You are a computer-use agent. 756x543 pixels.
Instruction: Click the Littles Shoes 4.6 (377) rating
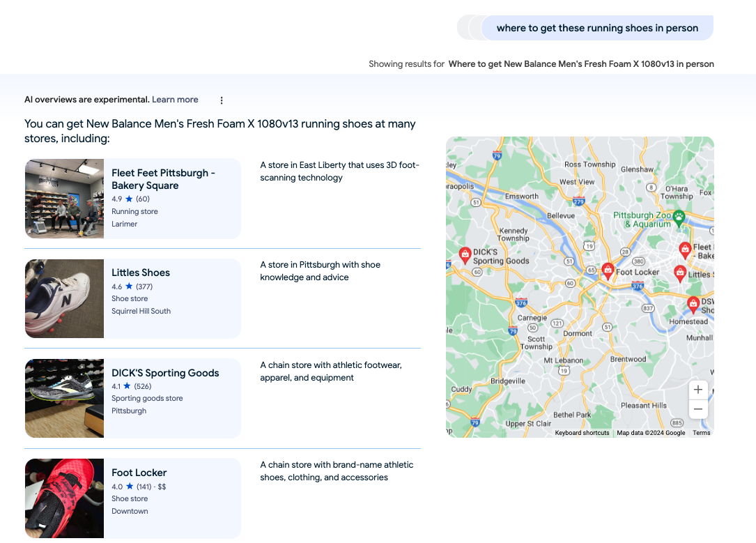tap(132, 286)
